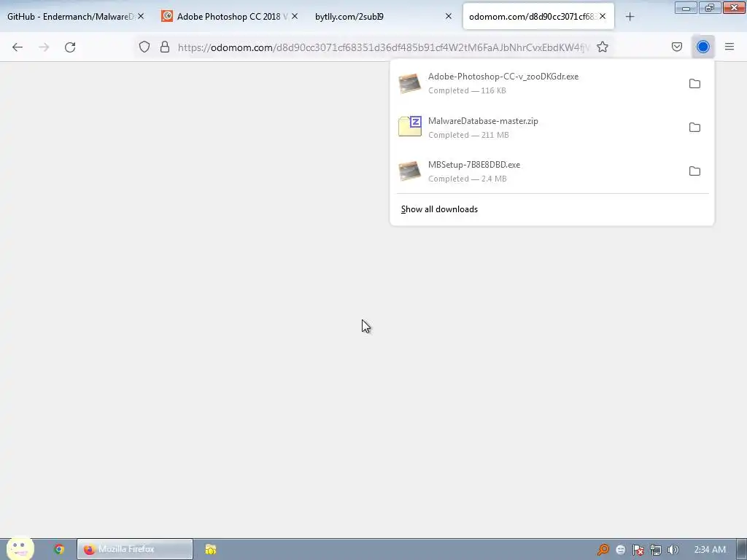This screenshot has width=747, height=560.
Task: Show MalwareDatabase-master.zip in folder
Action: [x=694, y=128]
